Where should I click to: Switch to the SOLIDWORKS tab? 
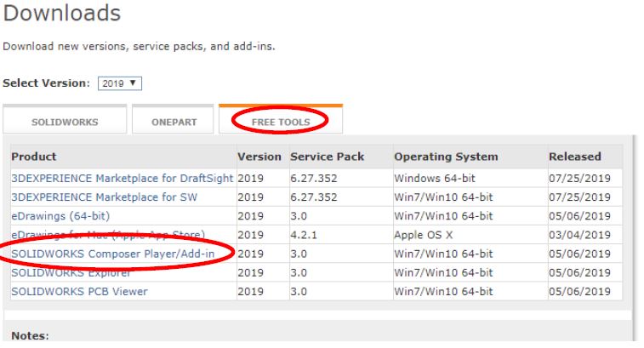tap(65, 120)
